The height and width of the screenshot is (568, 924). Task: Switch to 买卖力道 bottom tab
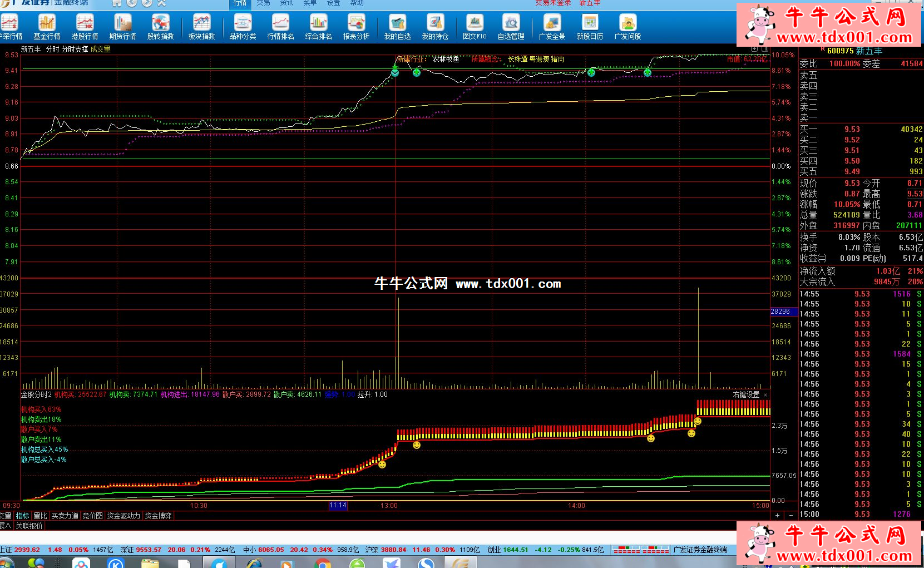click(65, 516)
